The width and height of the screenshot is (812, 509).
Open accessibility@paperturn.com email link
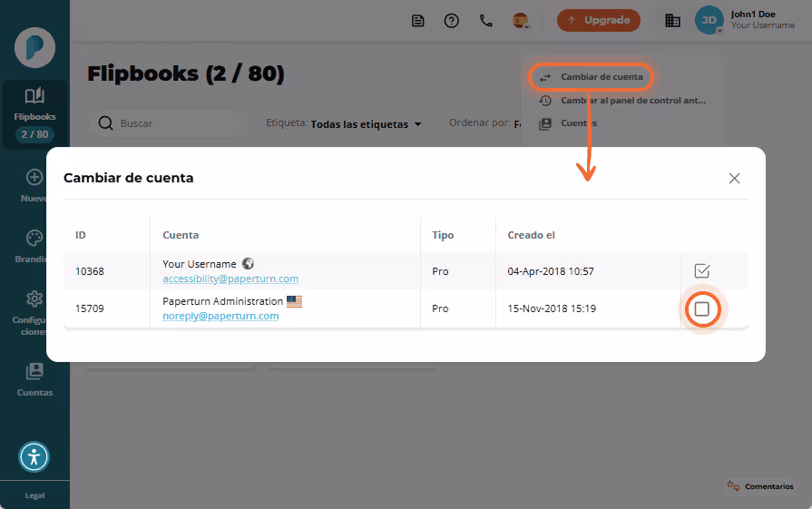(230, 279)
